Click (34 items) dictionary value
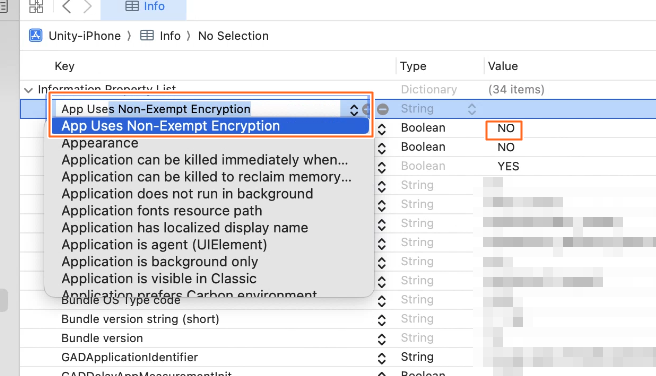The image size is (656, 376). click(516, 90)
